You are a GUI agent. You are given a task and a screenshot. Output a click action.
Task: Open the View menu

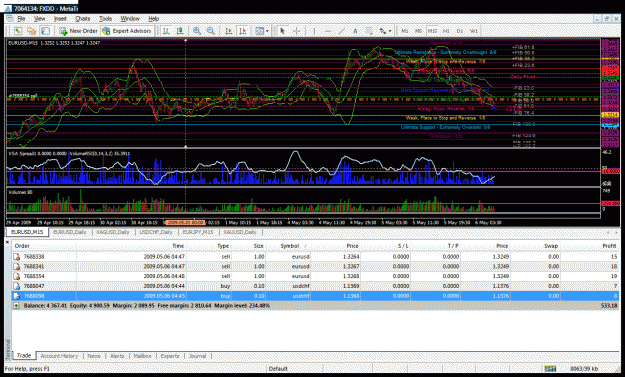tap(39, 18)
